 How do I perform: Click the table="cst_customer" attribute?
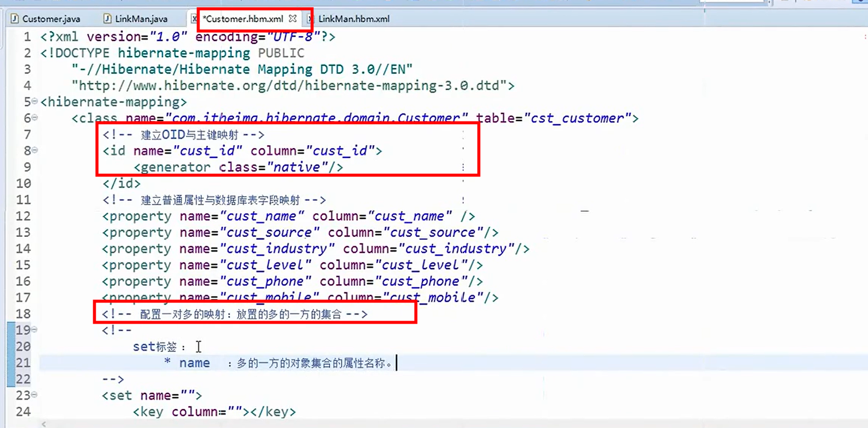click(x=553, y=118)
